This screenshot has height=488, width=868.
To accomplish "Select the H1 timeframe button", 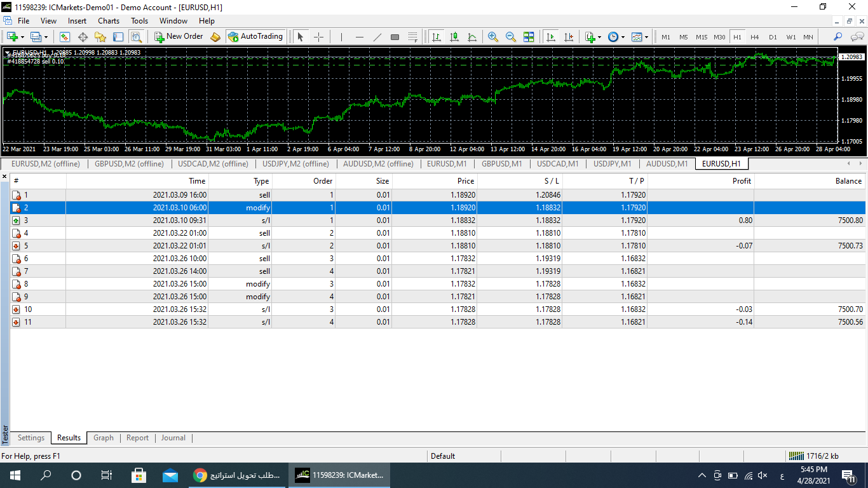I will pyautogui.click(x=737, y=37).
